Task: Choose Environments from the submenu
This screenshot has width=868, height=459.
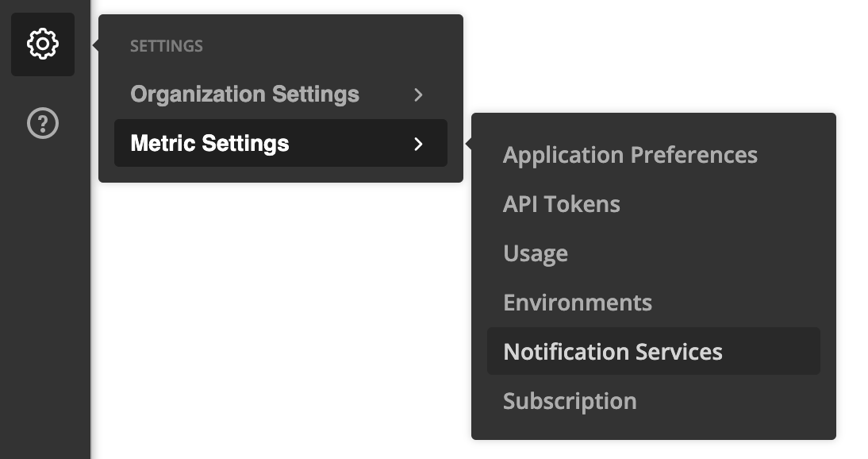Action: 578,303
